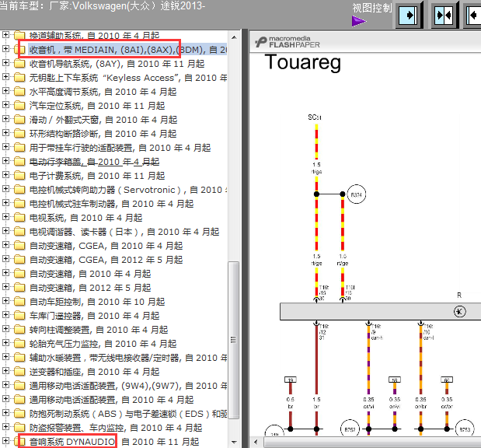Expand 电视调谐器、读卡器 (日本) node
Image resolution: width=481 pixels, height=448 pixels.
pos(5,230)
